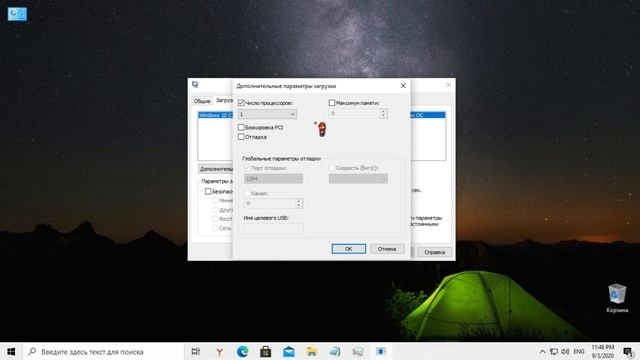Open Task View on the taskbar
The height and width of the screenshot is (360, 640).
click(196, 351)
